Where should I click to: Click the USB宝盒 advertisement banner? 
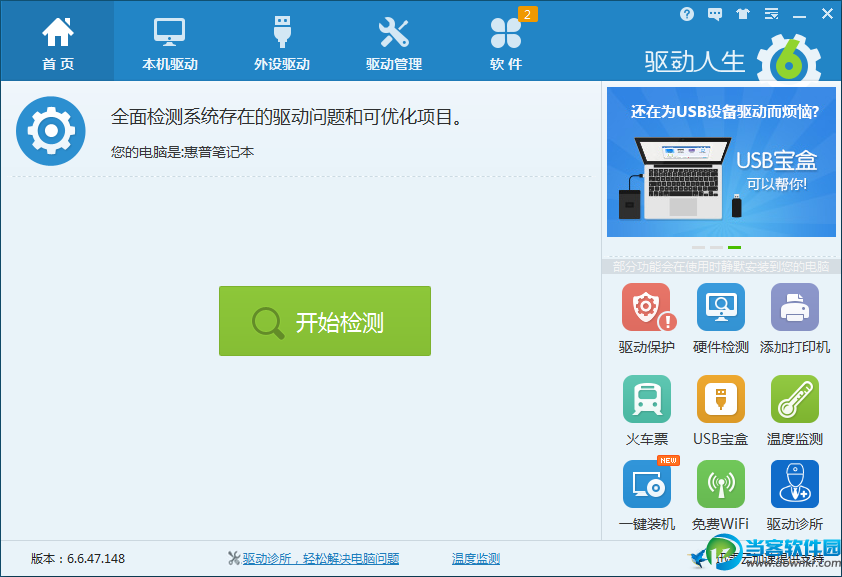click(721, 162)
